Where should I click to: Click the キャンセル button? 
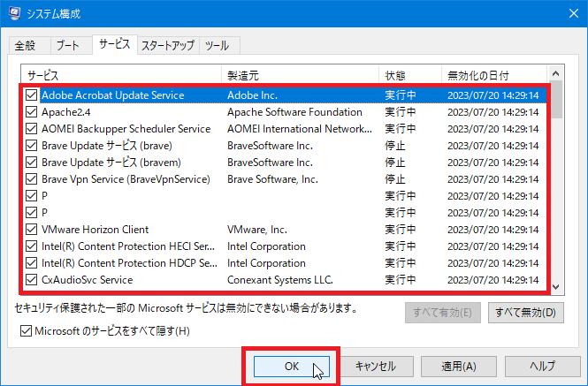pos(375,366)
